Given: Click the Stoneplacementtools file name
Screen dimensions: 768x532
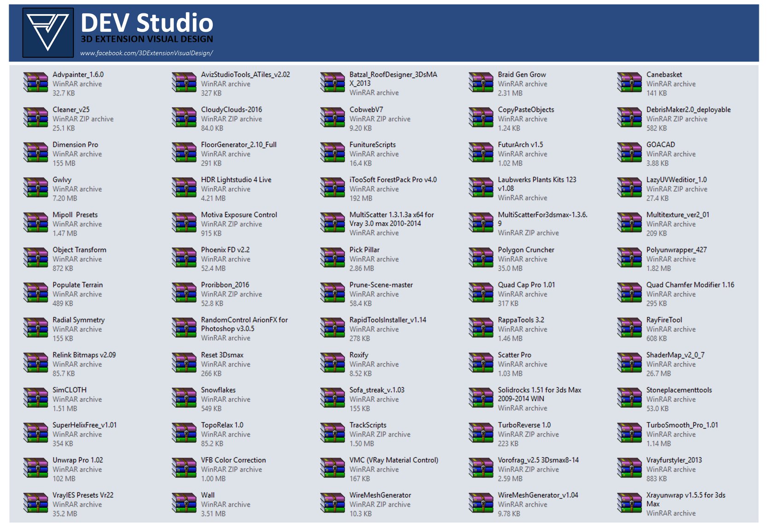Looking at the screenshot, I should (x=679, y=390).
